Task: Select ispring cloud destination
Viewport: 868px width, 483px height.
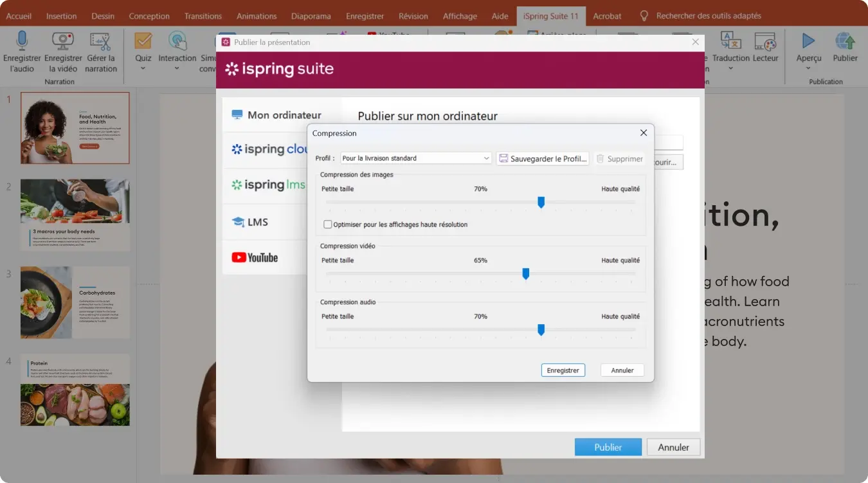Action: click(270, 149)
